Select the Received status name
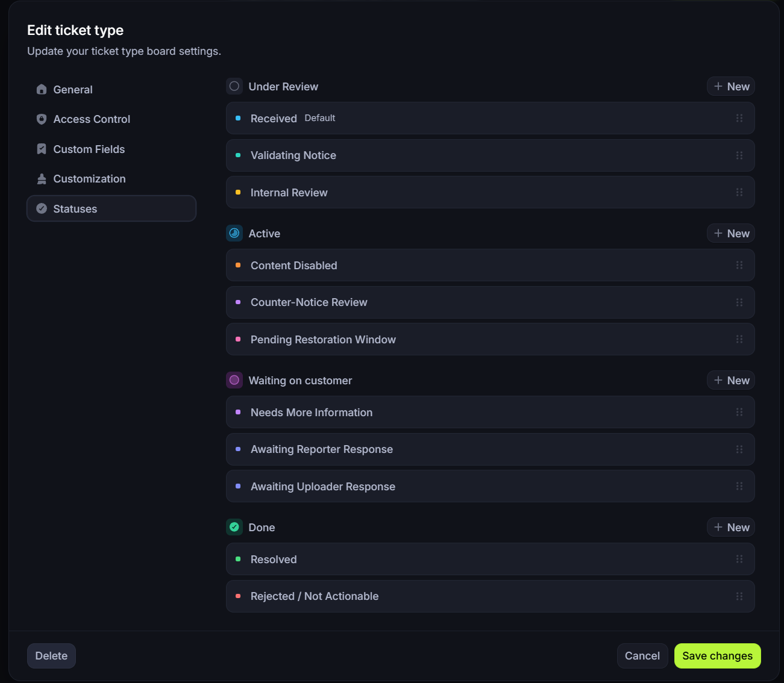The width and height of the screenshot is (784, 683). (274, 119)
